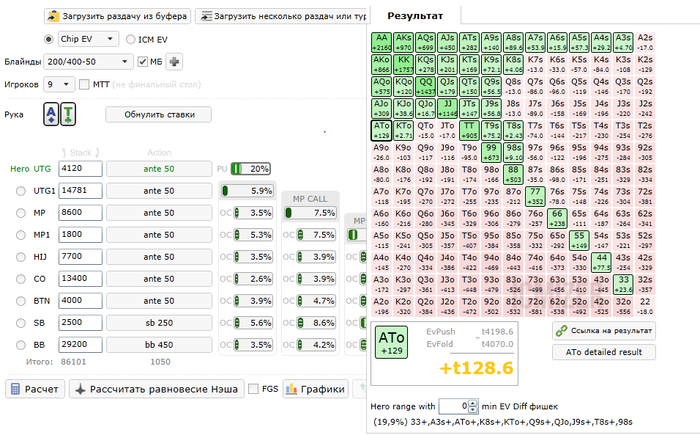This screenshot has width=700, height=435.
Task: Click SB stack field 2500
Action: point(80,323)
